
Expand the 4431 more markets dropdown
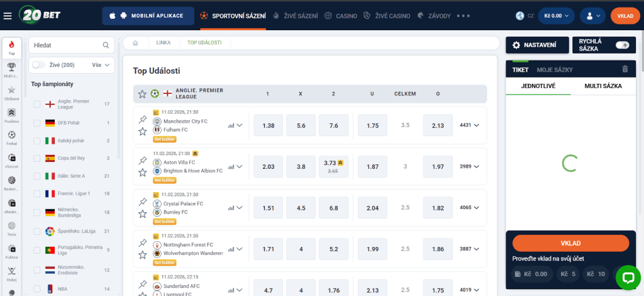click(x=470, y=125)
